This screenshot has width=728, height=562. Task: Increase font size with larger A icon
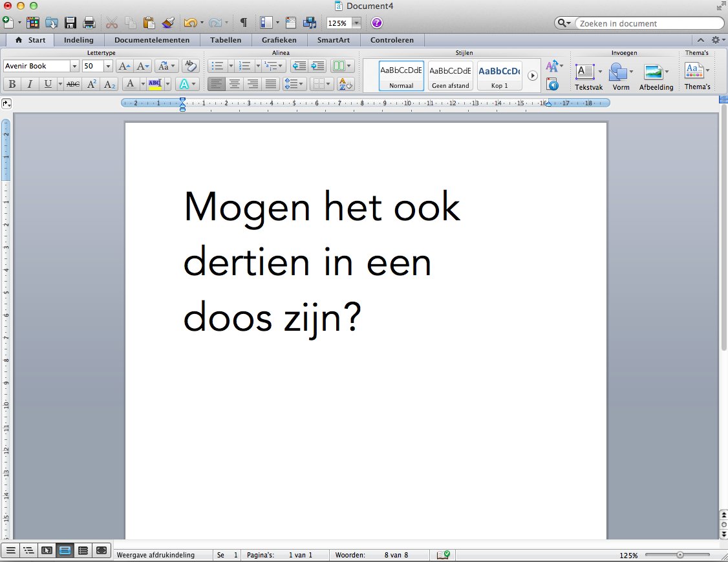coord(124,66)
